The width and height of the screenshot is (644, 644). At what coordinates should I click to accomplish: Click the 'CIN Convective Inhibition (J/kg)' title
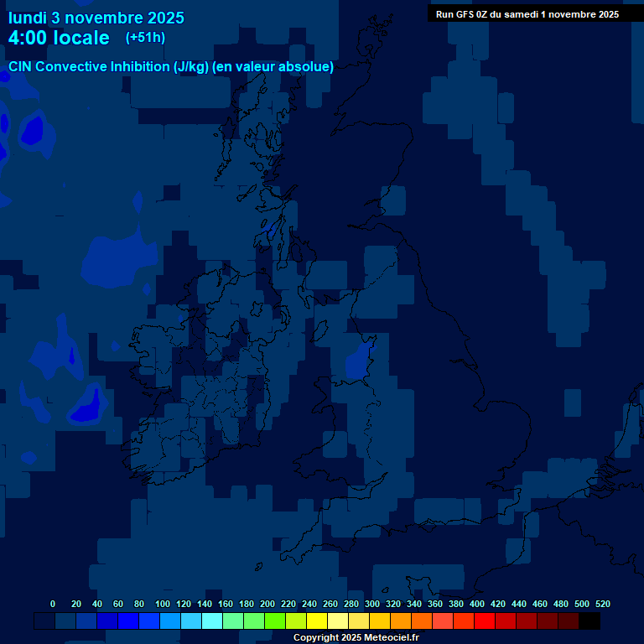171,67
